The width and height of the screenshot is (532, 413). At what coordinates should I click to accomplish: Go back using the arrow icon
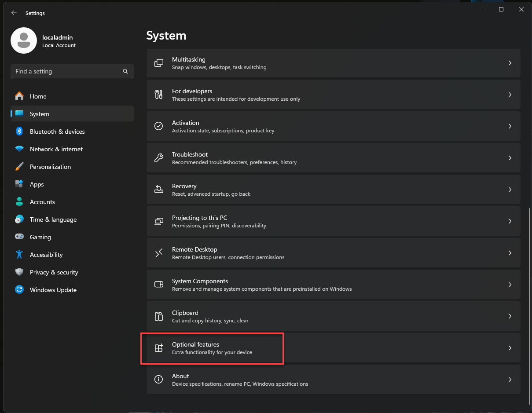click(x=14, y=13)
